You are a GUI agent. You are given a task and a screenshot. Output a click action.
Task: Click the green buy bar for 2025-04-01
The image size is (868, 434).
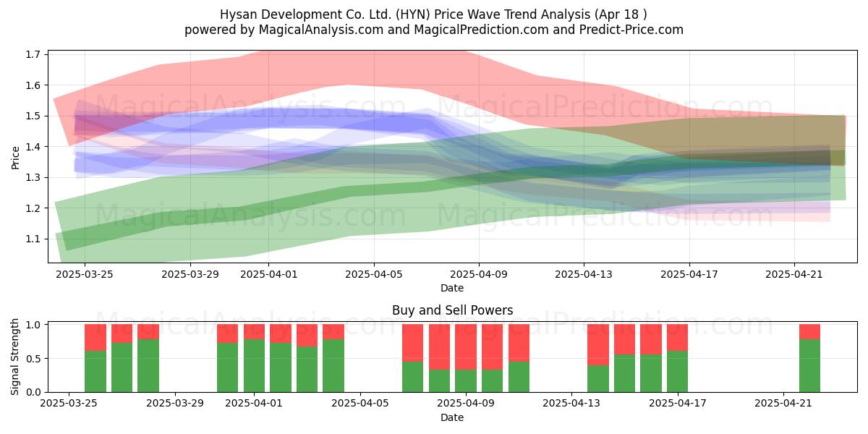[255, 365]
